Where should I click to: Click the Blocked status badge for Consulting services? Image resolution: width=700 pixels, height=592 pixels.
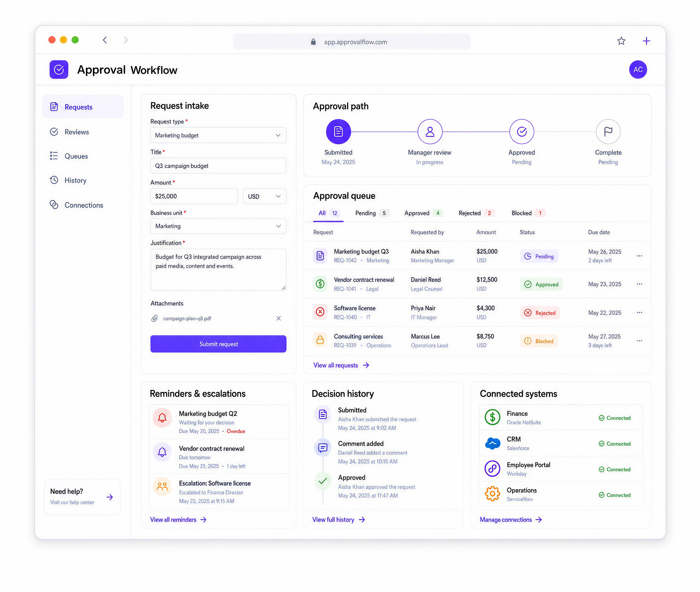539,341
